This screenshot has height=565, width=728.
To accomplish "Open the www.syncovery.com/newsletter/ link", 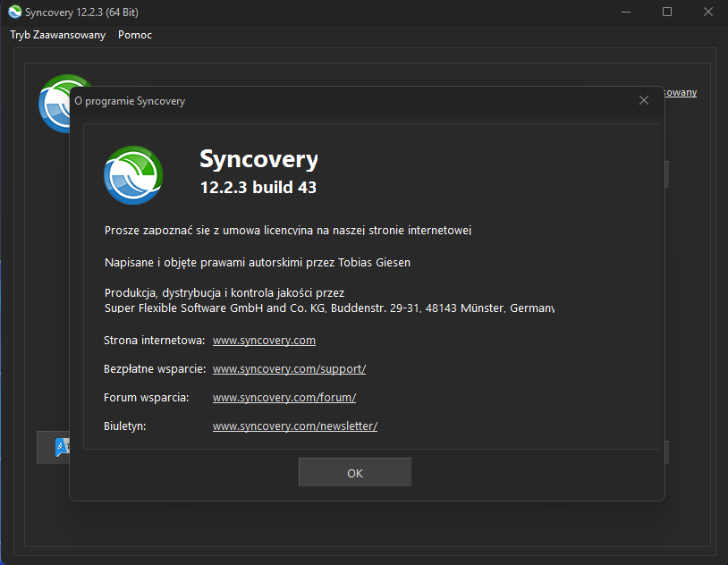I will click(295, 426).
